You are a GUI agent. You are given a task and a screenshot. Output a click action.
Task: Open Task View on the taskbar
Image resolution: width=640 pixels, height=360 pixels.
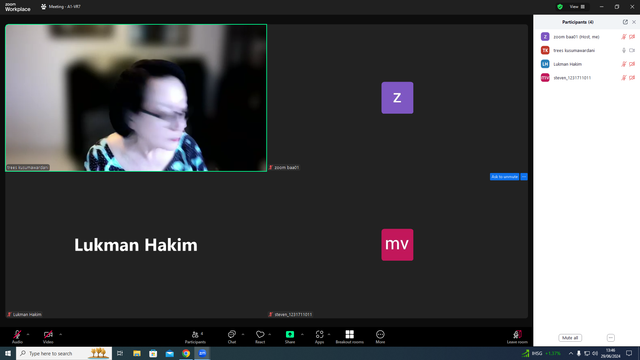pos(120,353)
